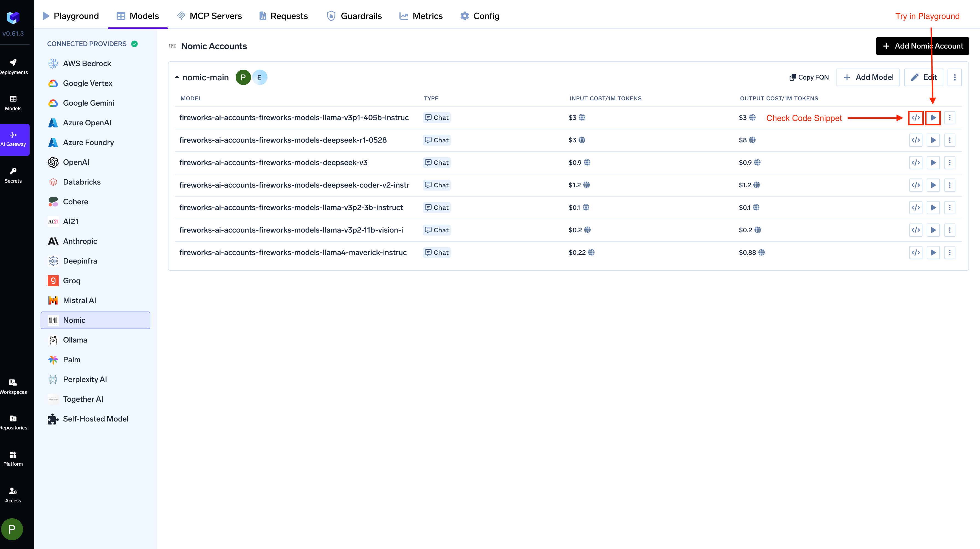
Task: Open more options for llama4-maverick row
Action: point(949,253)
